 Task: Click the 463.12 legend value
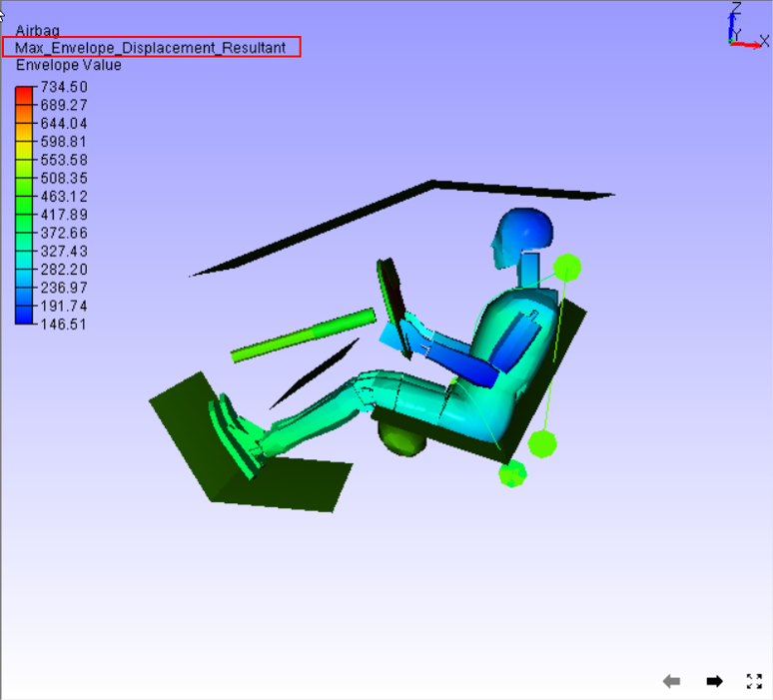point(64,196)
